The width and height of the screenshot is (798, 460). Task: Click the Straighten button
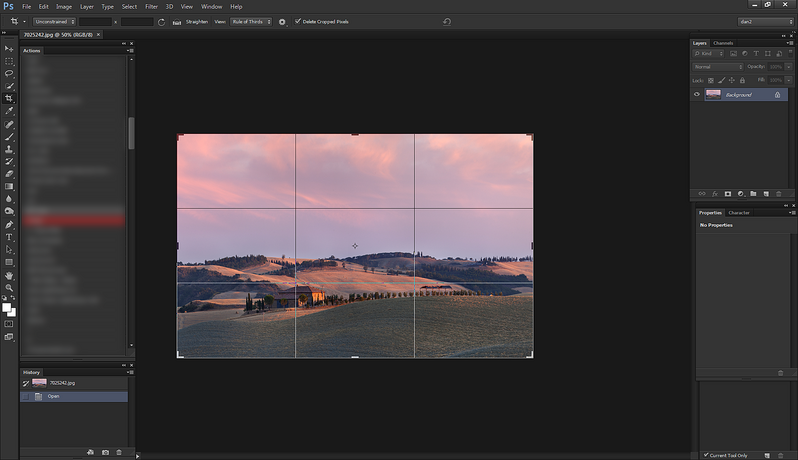click(196, 22)
